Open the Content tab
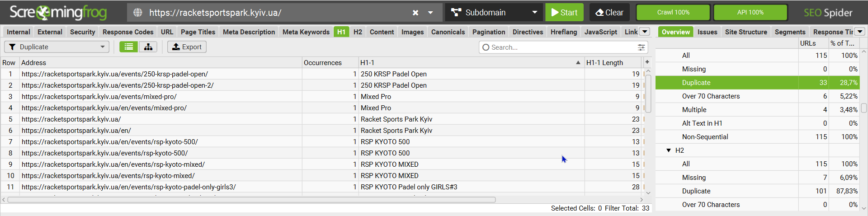Image resolution: width=868 pixels, height=216 pixels. [382, 32]
